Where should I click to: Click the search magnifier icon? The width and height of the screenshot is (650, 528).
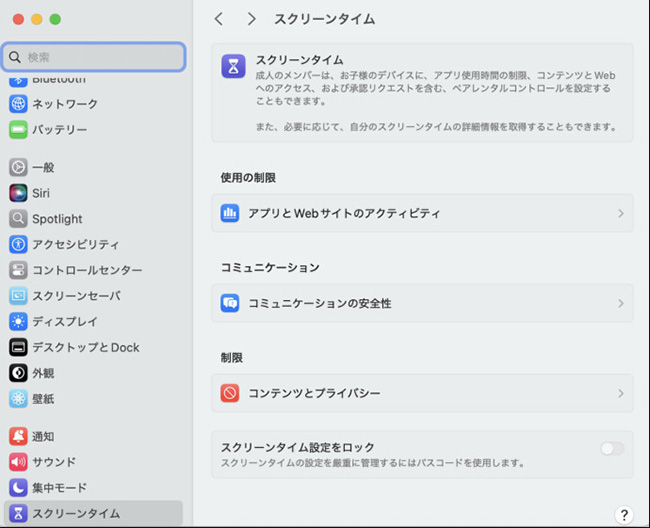pos(15,57)
